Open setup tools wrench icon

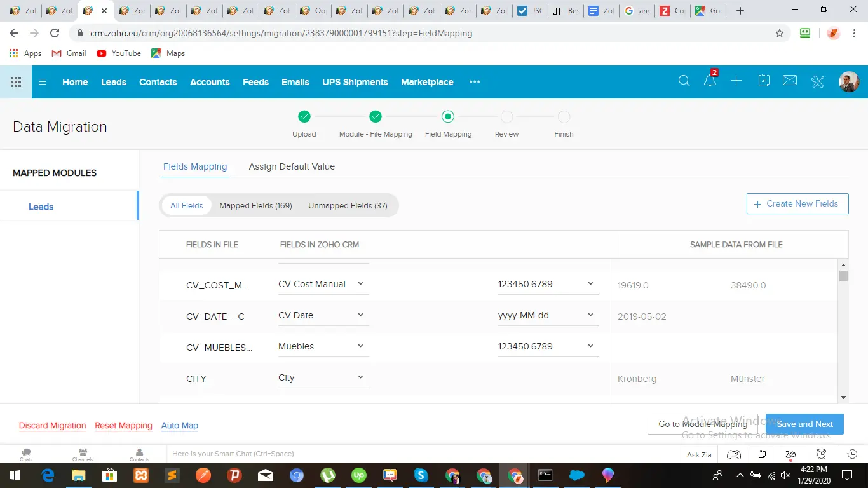[x=817, y=81]
